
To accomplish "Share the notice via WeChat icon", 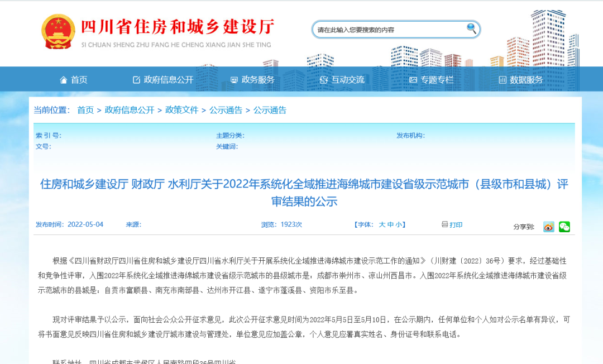I will click(x=564, y=227).
